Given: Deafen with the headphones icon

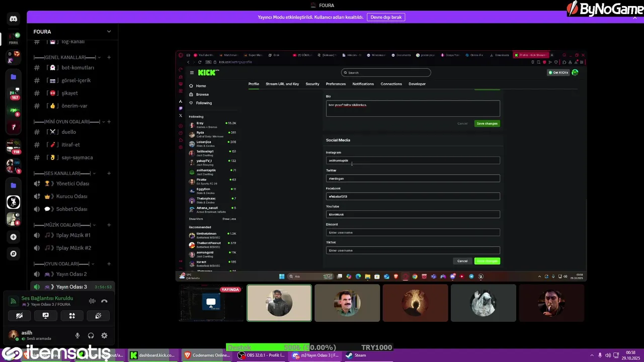Looking at the screenshot, I should click(x=91, y=335).
